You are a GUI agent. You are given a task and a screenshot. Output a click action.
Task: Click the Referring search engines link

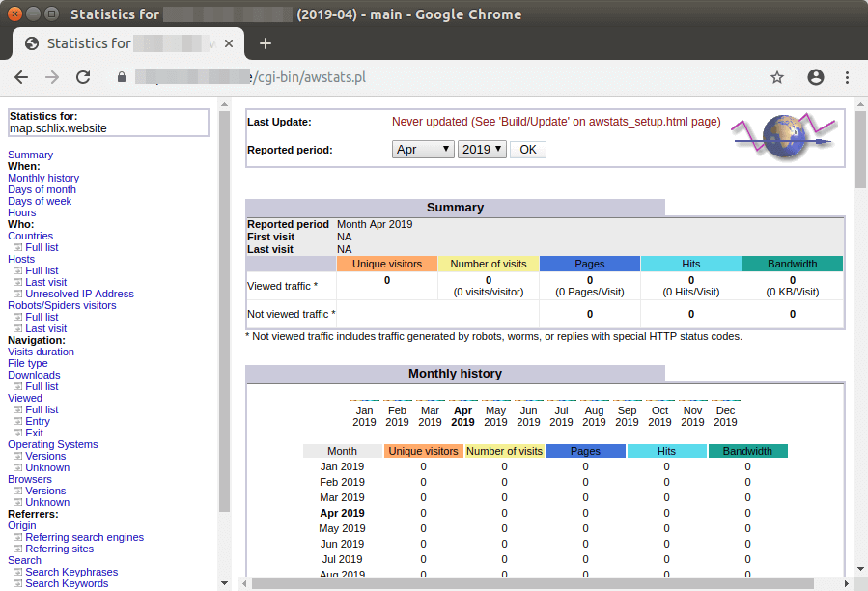pos(84,537)
